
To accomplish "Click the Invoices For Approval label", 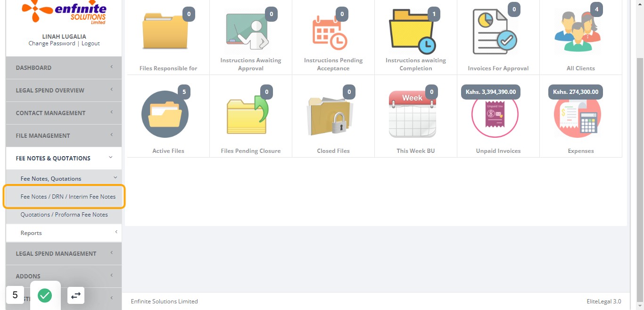I will click(x=498, y=68).
